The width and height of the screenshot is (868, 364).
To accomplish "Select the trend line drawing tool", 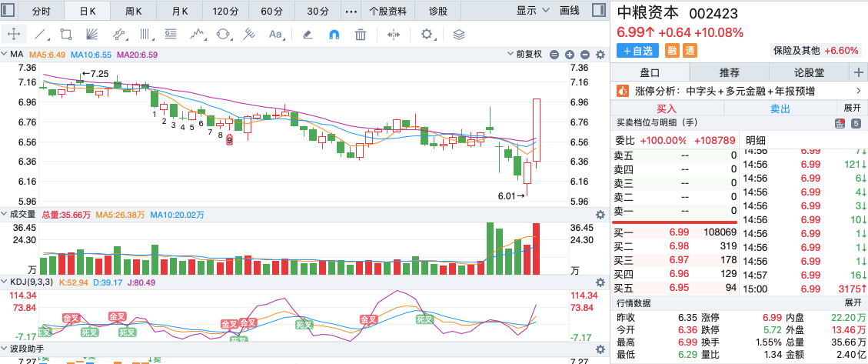I will click(41, 35).
